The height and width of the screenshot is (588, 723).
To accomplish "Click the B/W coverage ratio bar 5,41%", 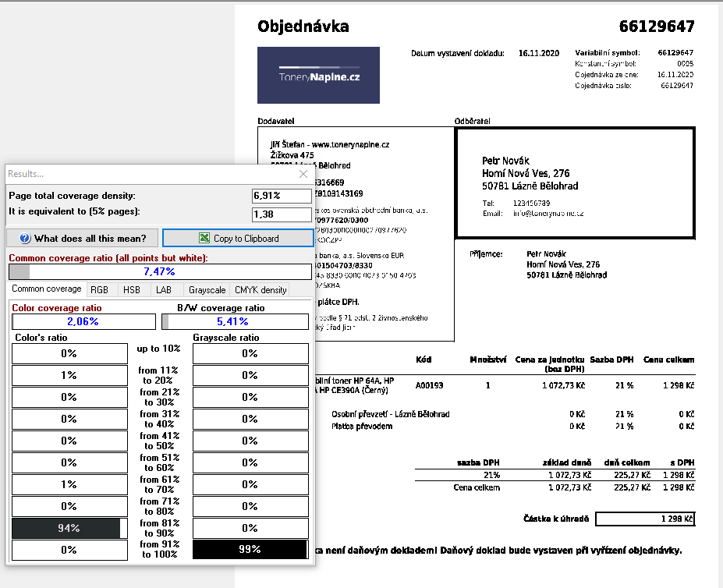I will pos(236,321).
